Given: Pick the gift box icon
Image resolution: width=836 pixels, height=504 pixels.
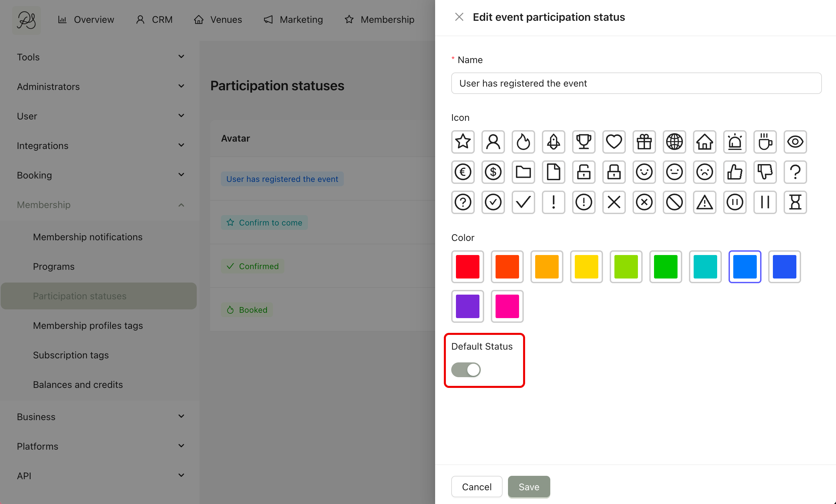Looking at the screenshot, I should [x=644, y=142].
